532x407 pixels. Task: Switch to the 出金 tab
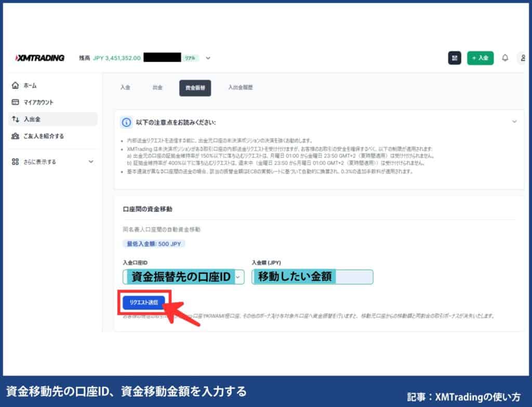point(157,88)
